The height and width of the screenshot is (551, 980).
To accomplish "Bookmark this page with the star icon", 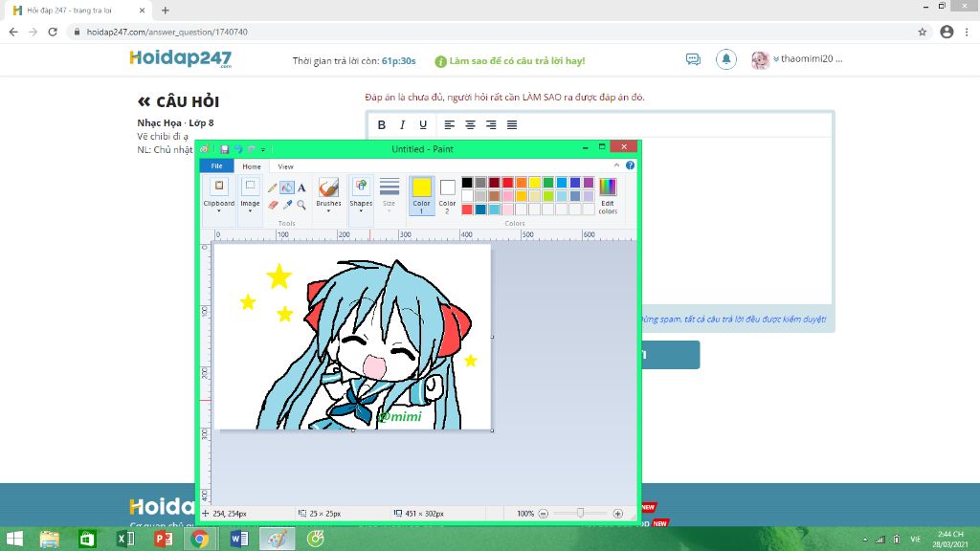I will click(922, 32).
